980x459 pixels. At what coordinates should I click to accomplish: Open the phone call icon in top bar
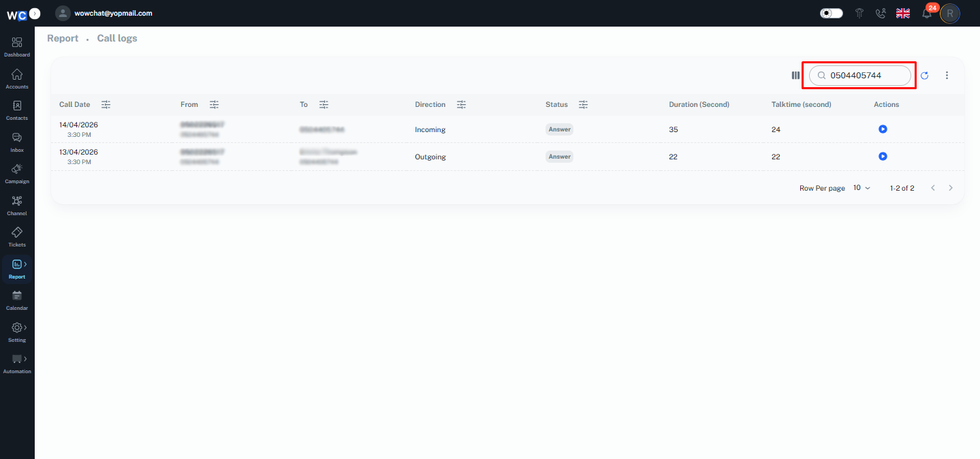[881, 13]
